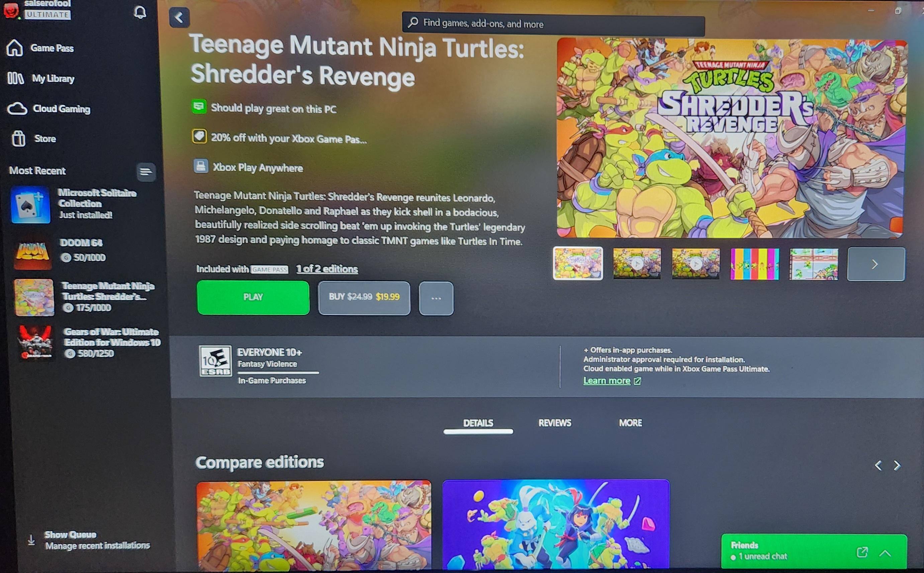
Task: Click the search field for games
Action: click(553, 24)
